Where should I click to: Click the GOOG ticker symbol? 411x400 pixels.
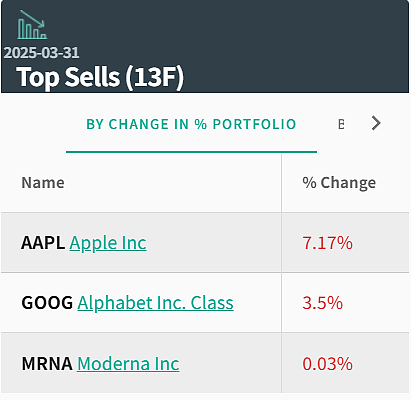[x=47, y=303]
